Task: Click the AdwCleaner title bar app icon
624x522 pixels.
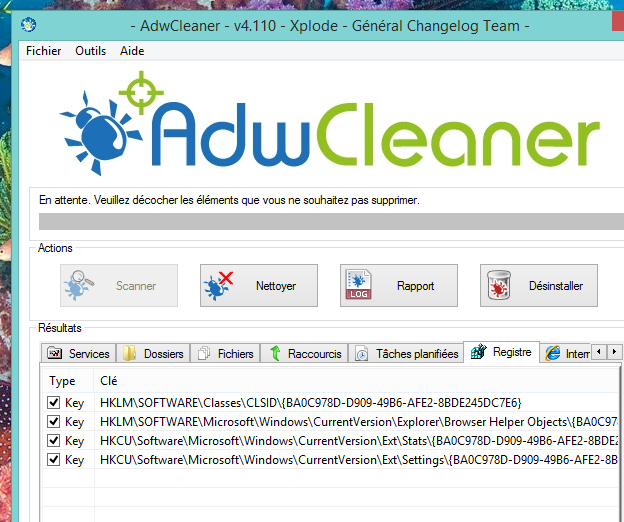Action: pos(29,25)
